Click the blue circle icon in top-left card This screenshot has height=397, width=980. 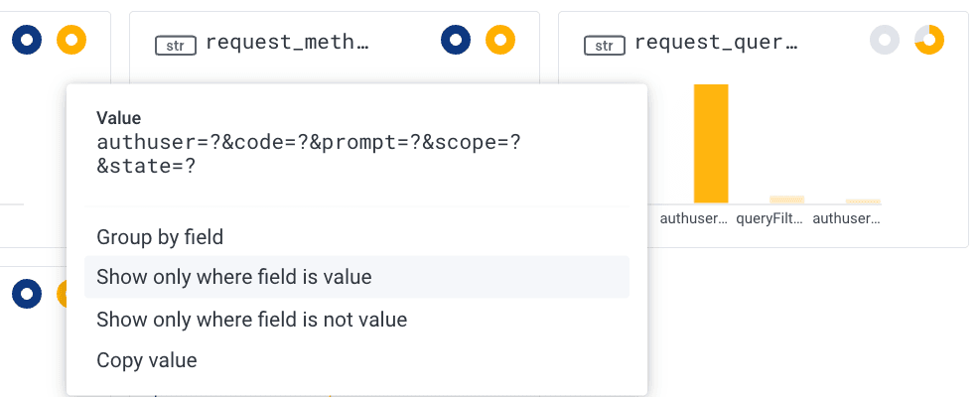27,41
